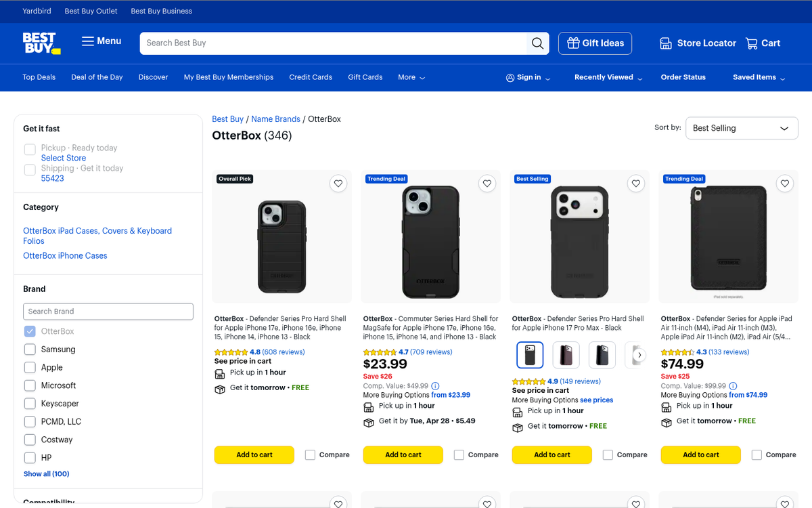812x508 pixels.
Task: Add the Commuter Series case to cart
Action: [403, 454]
